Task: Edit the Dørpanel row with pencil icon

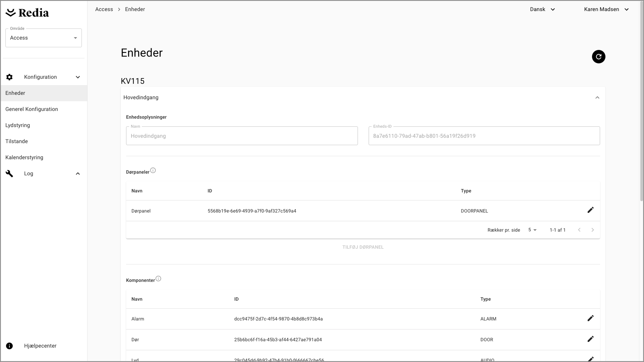Action: pyautogui.click(x=590, y=210)
